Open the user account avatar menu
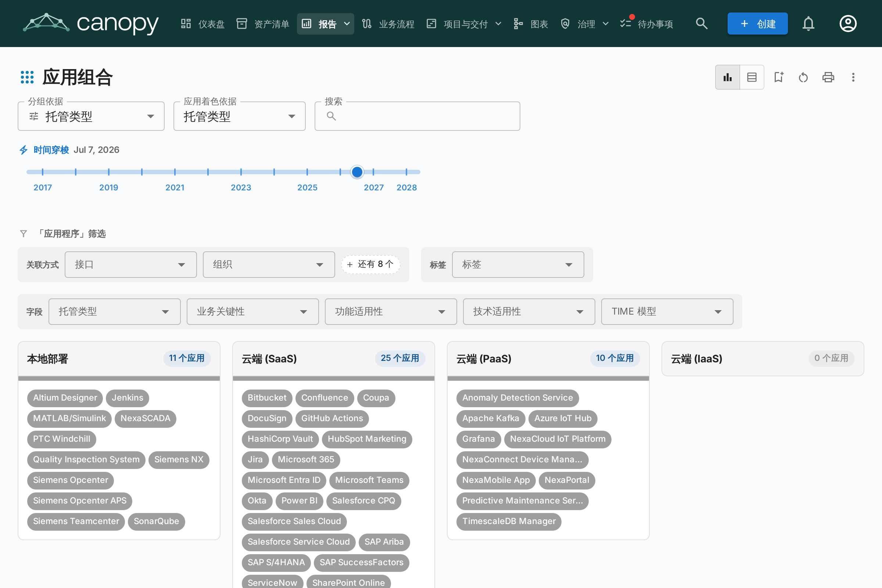The width and height of the screenshot is (882, 588). click(x=848, y=24)
